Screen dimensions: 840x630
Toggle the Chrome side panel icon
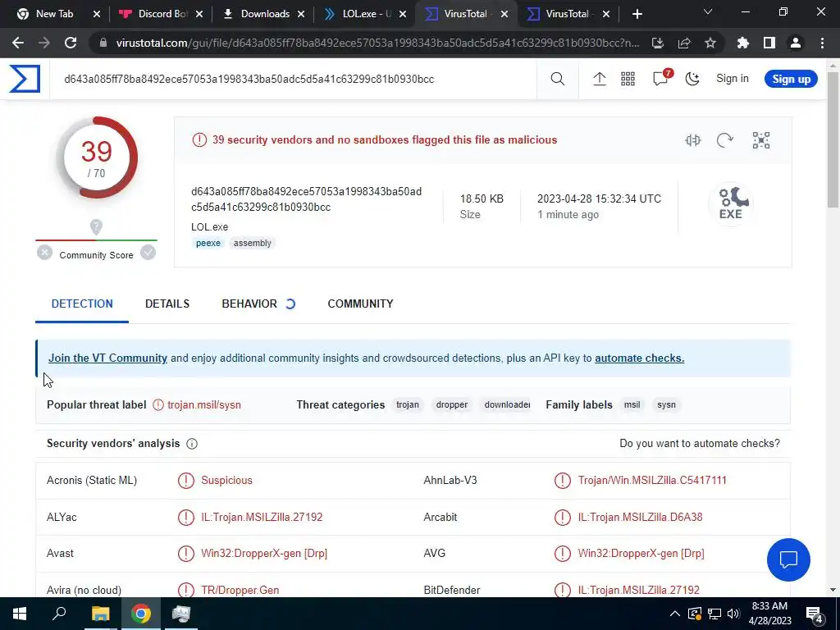[769, 43]
